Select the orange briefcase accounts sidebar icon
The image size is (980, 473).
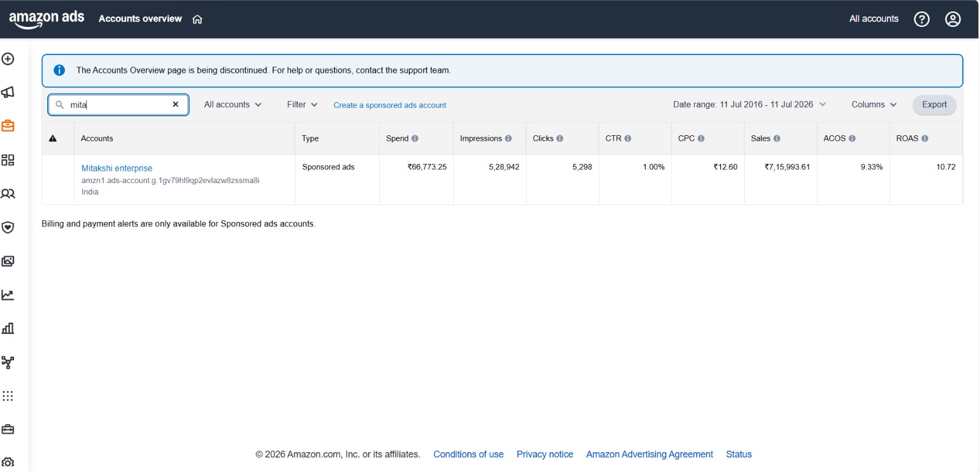(x=8, y=126)
